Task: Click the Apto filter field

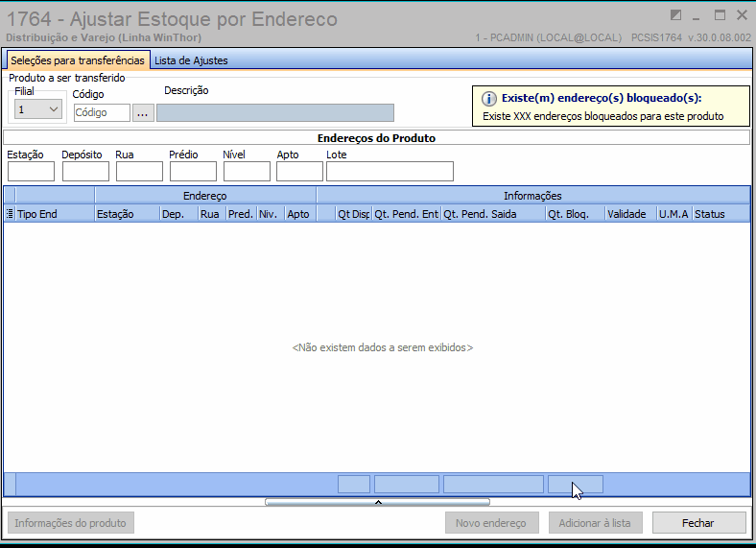Action: pos(299,171)
